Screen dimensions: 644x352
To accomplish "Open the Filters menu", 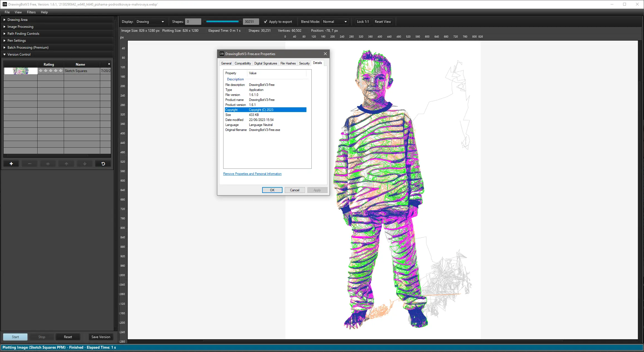I will (31, 12).
